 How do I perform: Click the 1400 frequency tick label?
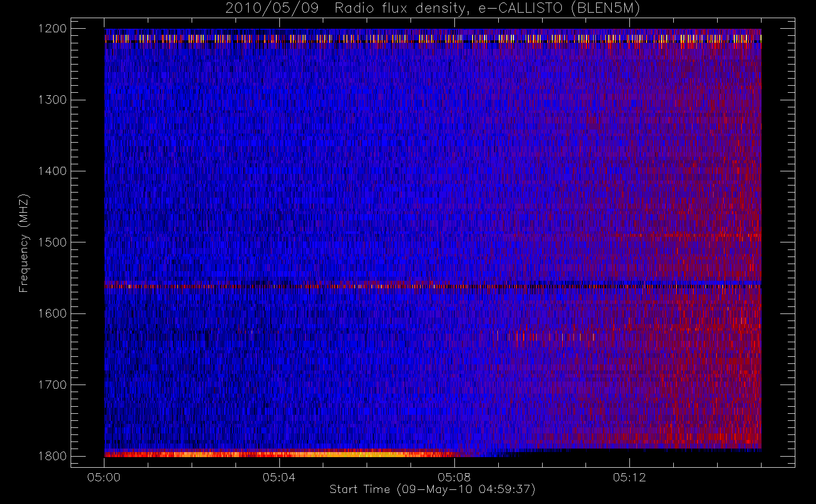(x=52, y=171)
